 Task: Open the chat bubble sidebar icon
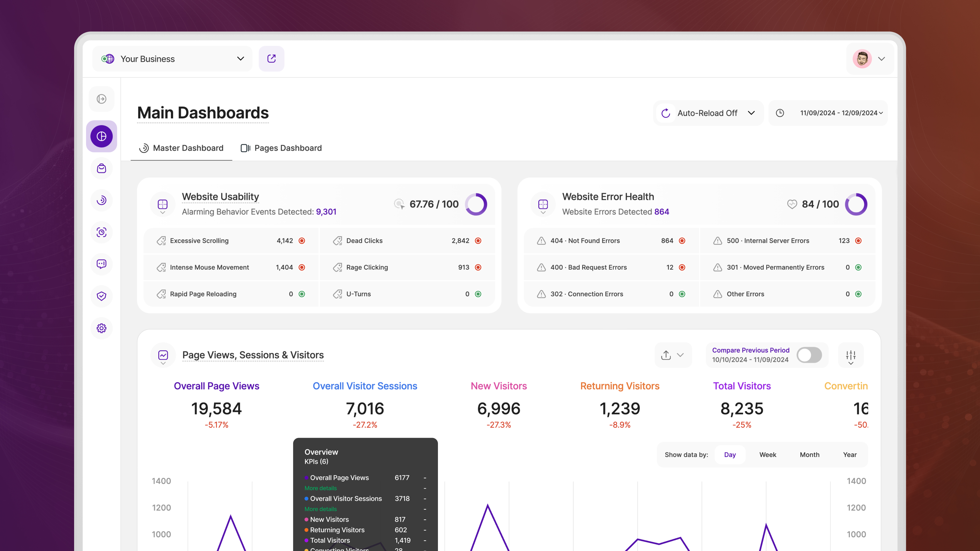click(x=102, y=264)
